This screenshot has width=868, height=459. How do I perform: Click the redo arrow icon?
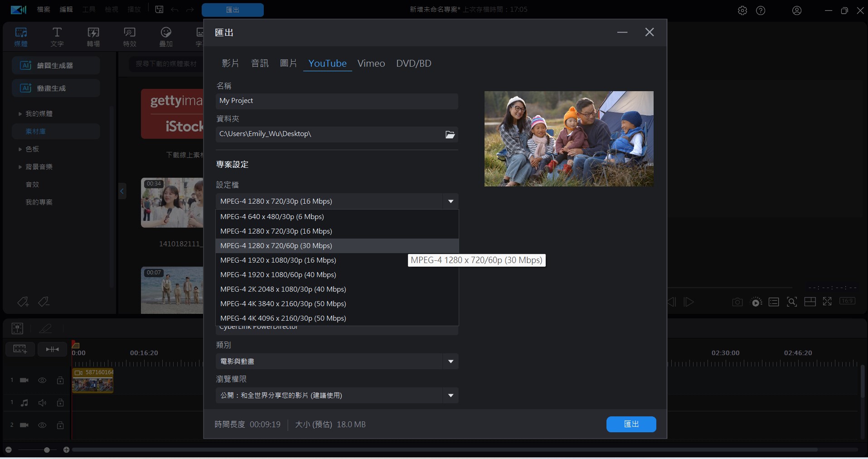click(190, 10)
